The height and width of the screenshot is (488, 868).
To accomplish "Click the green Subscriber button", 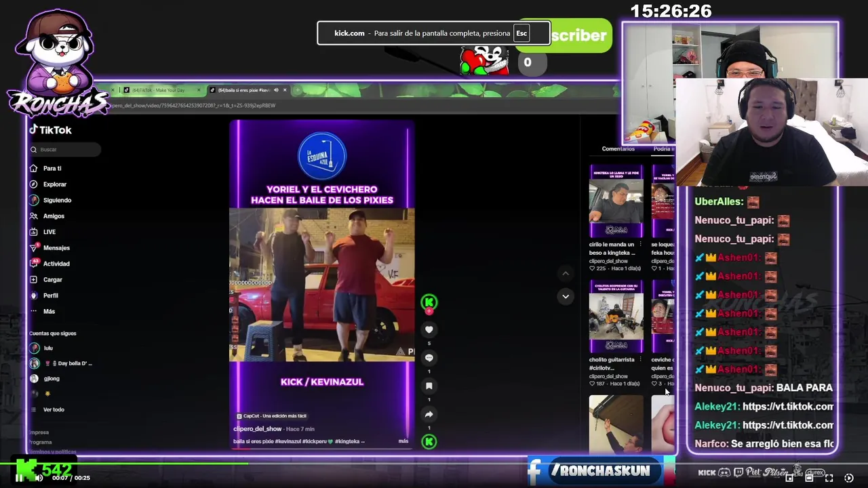I will click(x=564, y=35).
